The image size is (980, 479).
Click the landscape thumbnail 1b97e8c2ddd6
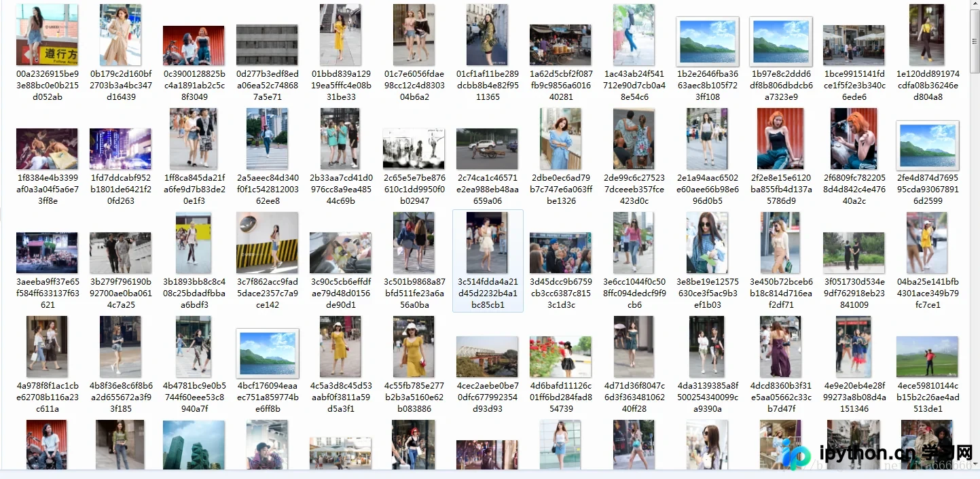click(780, 41)
